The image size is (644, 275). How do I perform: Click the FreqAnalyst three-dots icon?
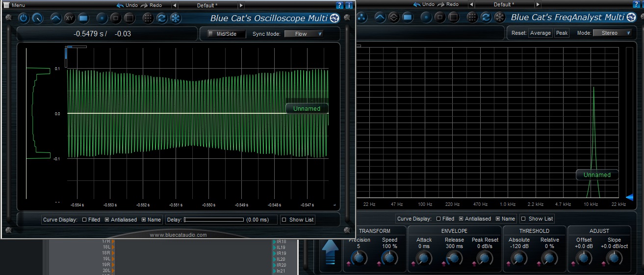(x=361, y=18)
